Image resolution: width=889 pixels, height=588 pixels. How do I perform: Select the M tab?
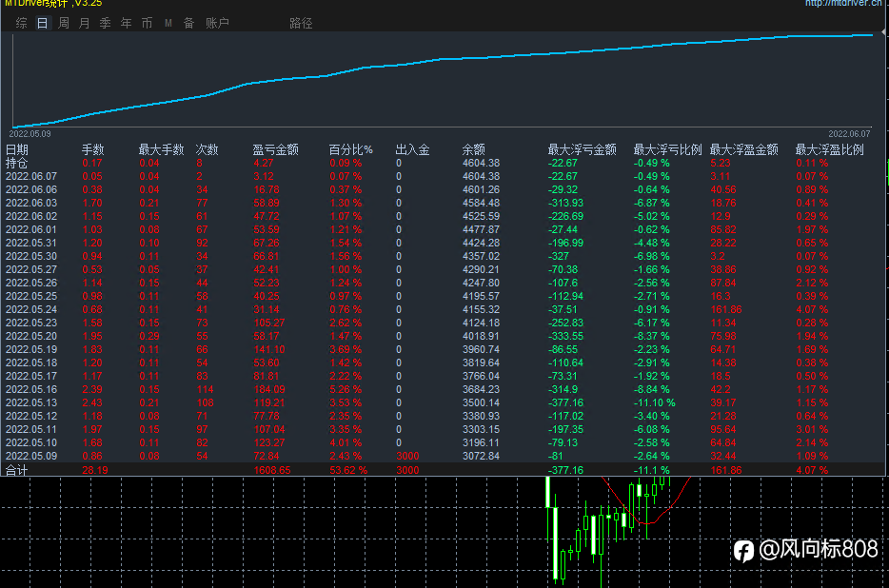pyautogui.click(x=168, y=23)
